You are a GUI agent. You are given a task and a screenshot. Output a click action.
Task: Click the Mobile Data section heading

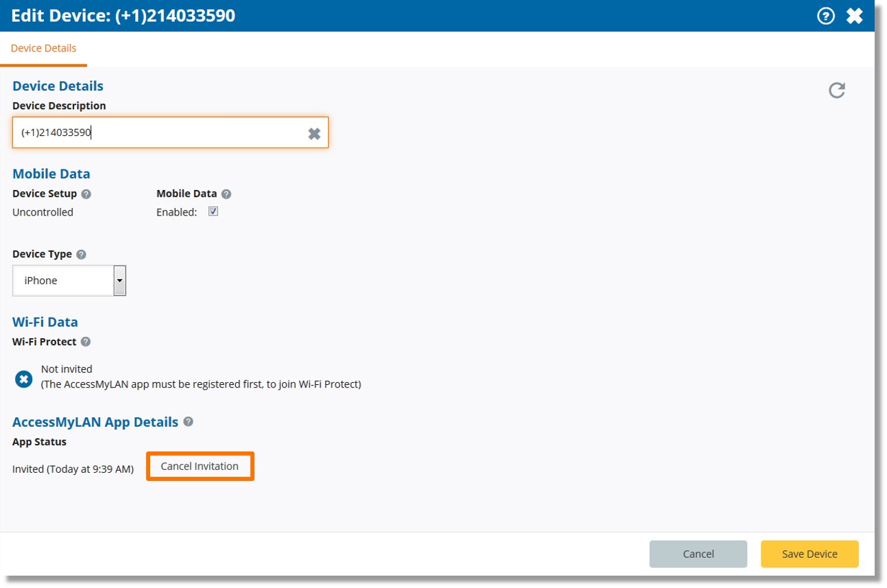pos(51,174)
